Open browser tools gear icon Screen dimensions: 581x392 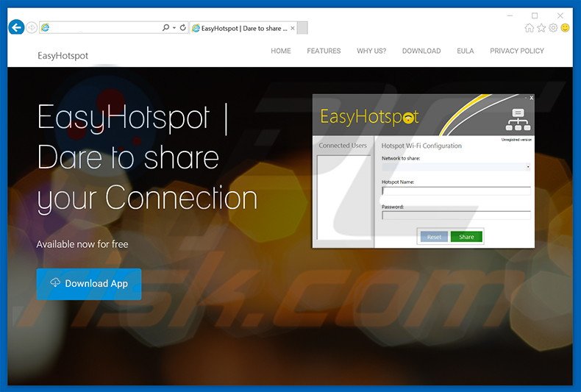(x=553, y=28)
